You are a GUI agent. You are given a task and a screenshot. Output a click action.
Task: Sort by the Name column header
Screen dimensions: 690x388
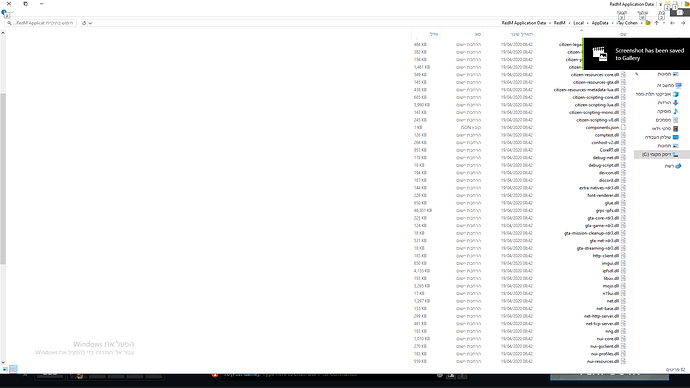coord(623,34)
